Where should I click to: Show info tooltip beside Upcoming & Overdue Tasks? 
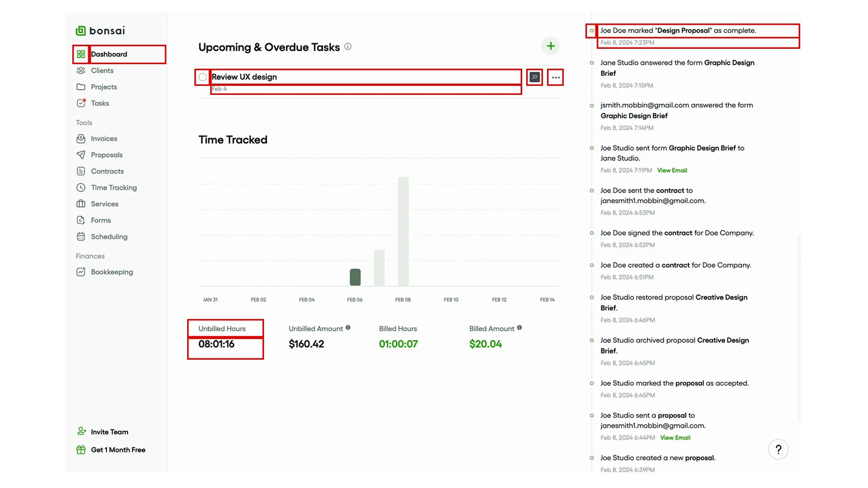point(348,47)
